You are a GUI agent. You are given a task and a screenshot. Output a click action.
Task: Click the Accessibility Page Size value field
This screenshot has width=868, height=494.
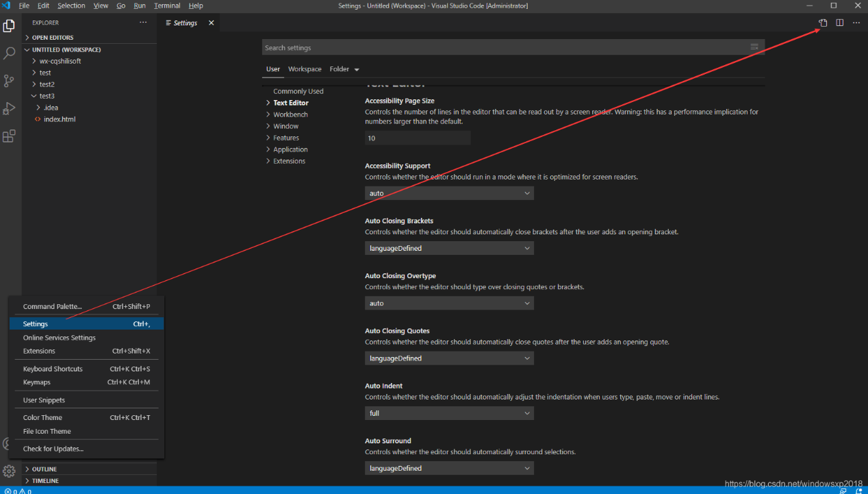tap(418, 138)
